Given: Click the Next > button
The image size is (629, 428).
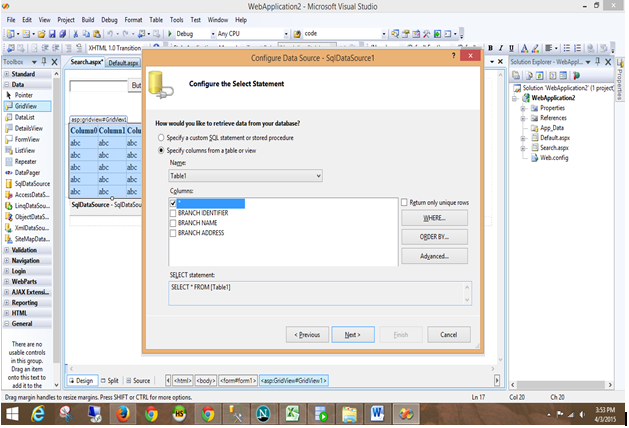Looking at the screenshot, I should pyautogui.click(x=353, y=335).
